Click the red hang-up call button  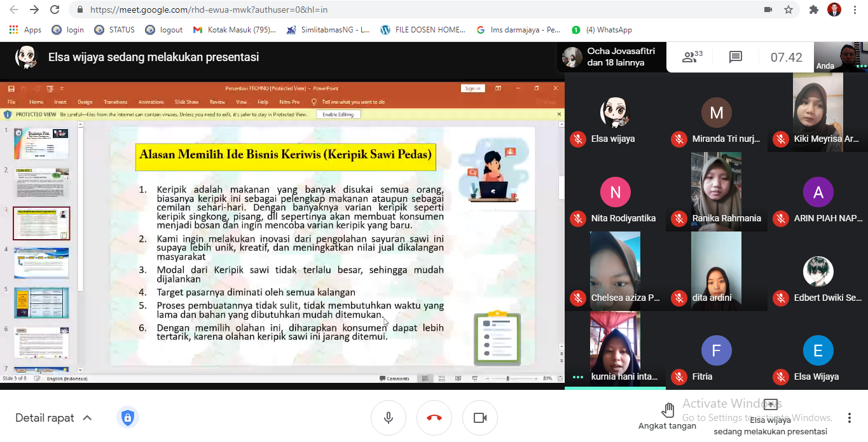[434, 418]
